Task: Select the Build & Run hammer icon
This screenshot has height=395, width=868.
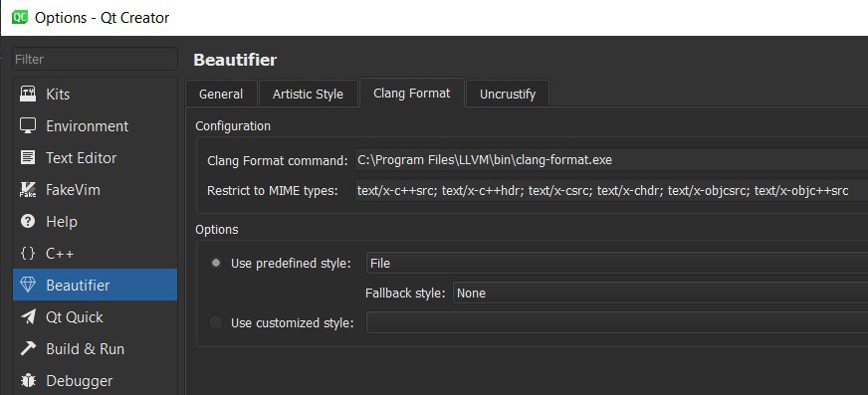Action: [28, 348]
